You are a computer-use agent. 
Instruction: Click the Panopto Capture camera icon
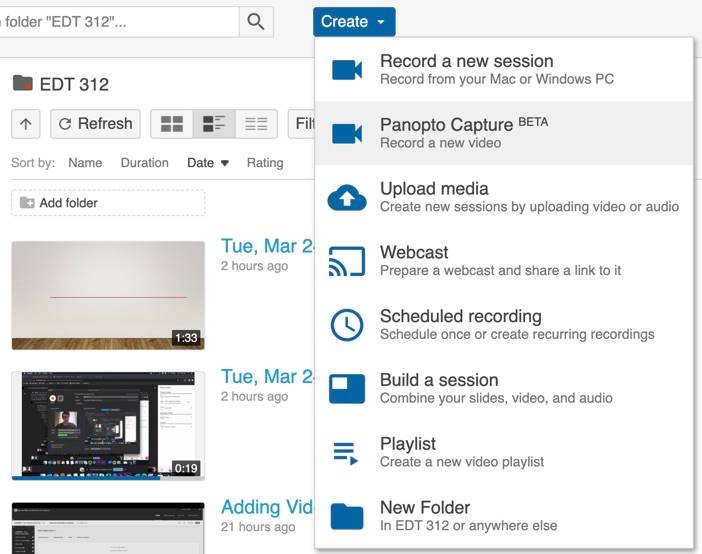coord(346,133)
